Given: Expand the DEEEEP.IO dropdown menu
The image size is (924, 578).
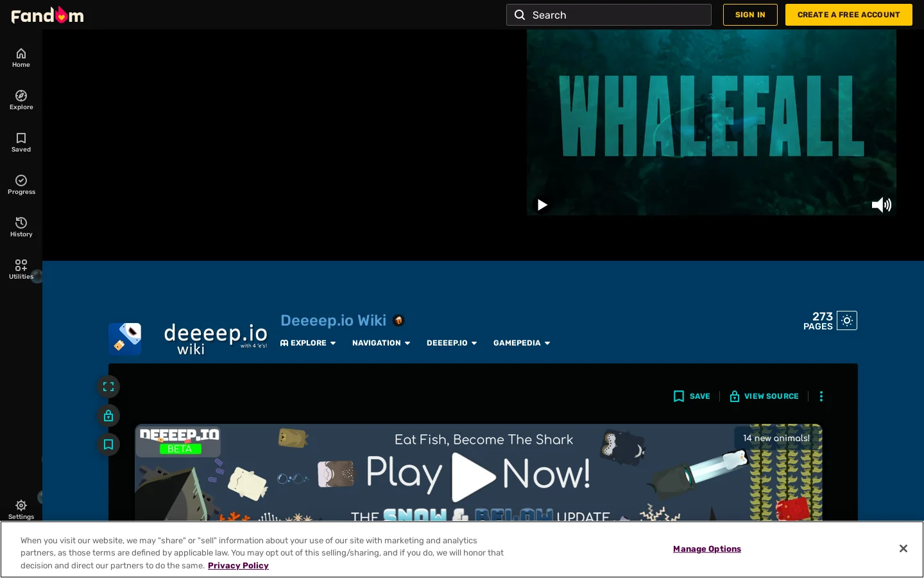Looking at the screenshot, I should click(x=452, y=343).
